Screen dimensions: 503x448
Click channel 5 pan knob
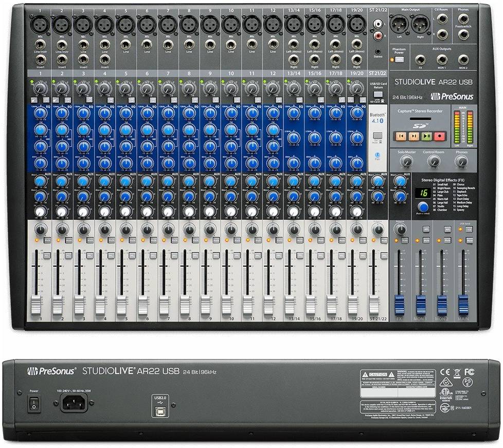[125, 229]
